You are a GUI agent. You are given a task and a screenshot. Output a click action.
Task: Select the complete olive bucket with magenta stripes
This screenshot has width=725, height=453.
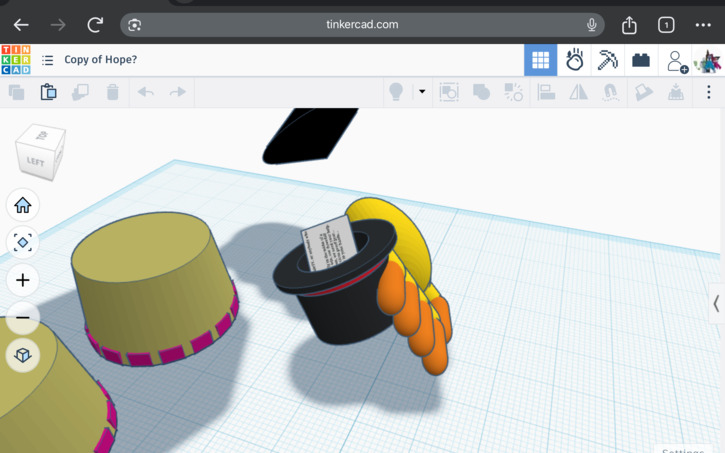pyautogui.click(x=155, y=288)
